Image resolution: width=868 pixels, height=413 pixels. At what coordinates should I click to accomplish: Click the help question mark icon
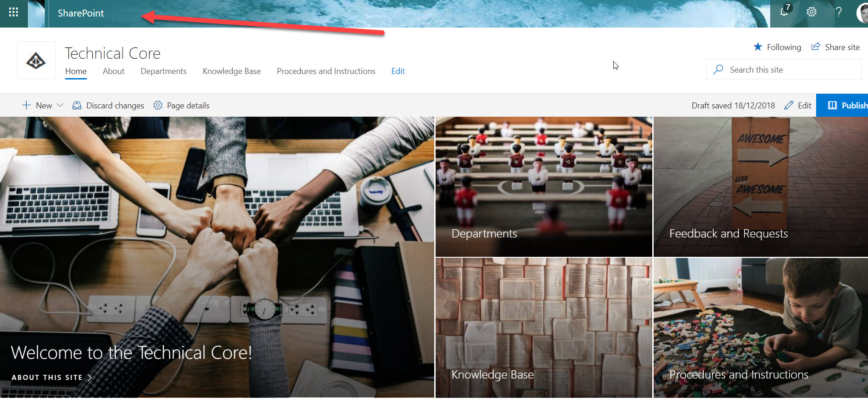pos(839,12)
